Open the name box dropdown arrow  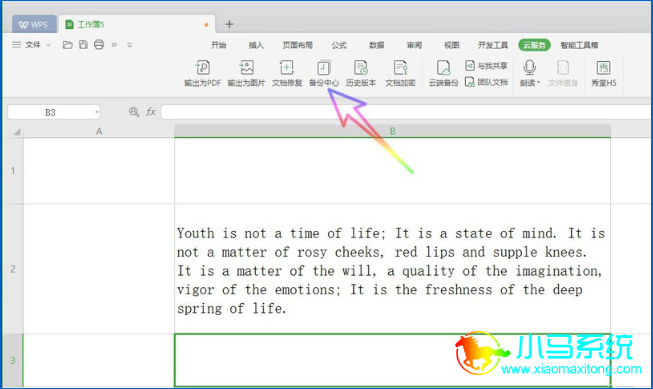pyautogui.click(x=97, y=112)
